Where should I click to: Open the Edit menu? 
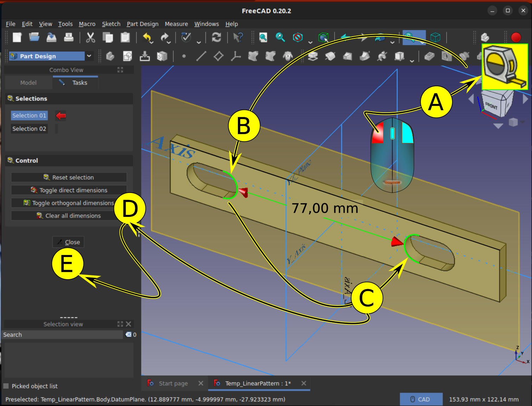point(27,24)
